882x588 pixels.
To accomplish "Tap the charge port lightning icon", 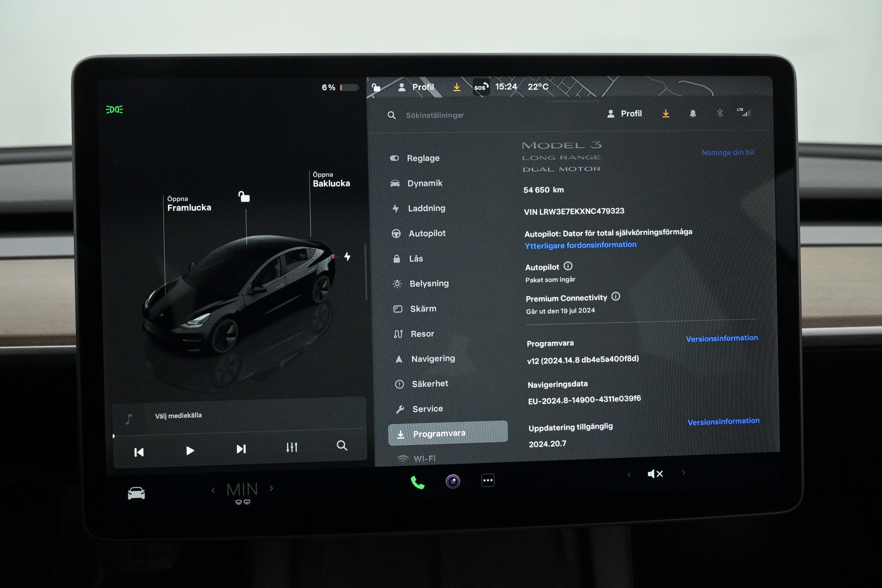I will (x=347, y=256).
